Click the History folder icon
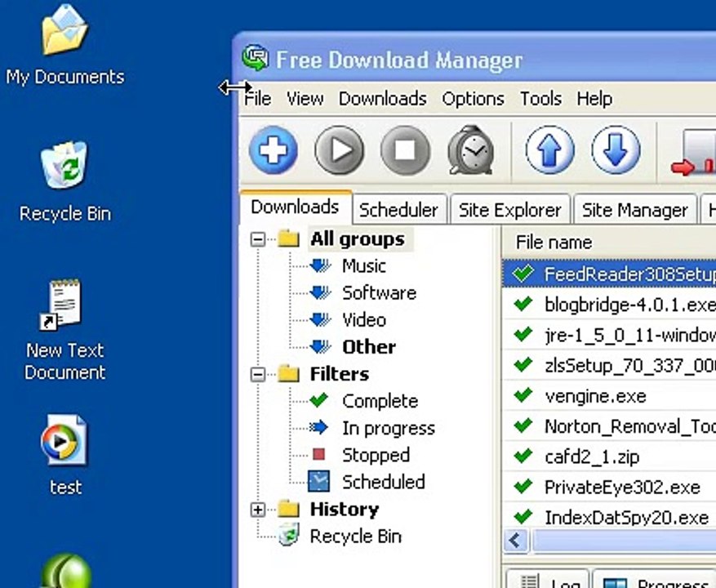716x588 pixels. (288, 509)
